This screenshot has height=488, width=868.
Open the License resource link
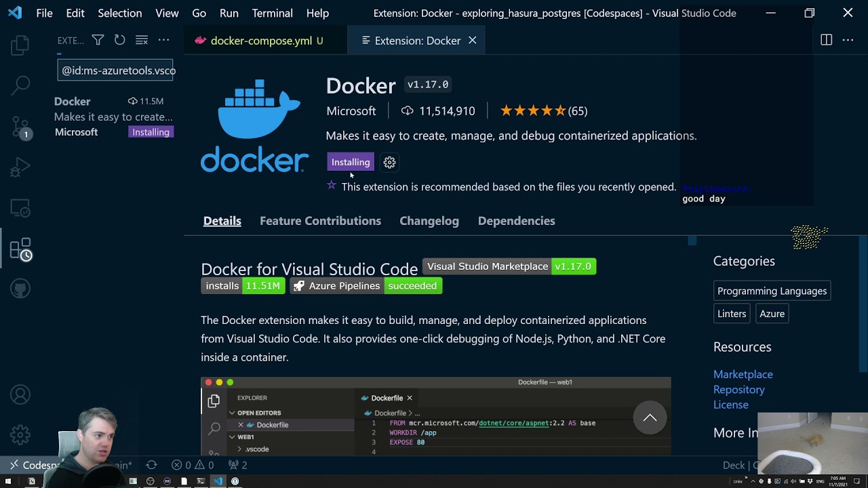pos(730,405)
